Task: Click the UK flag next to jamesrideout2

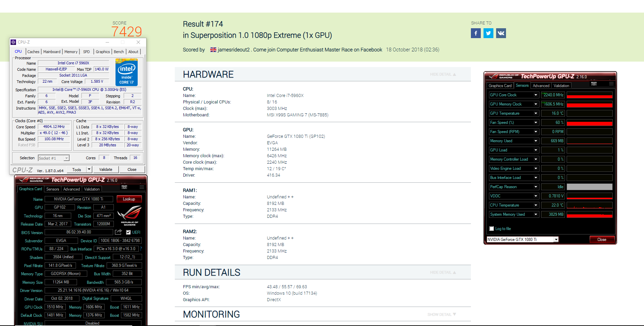Action: (x=213, y=50)
